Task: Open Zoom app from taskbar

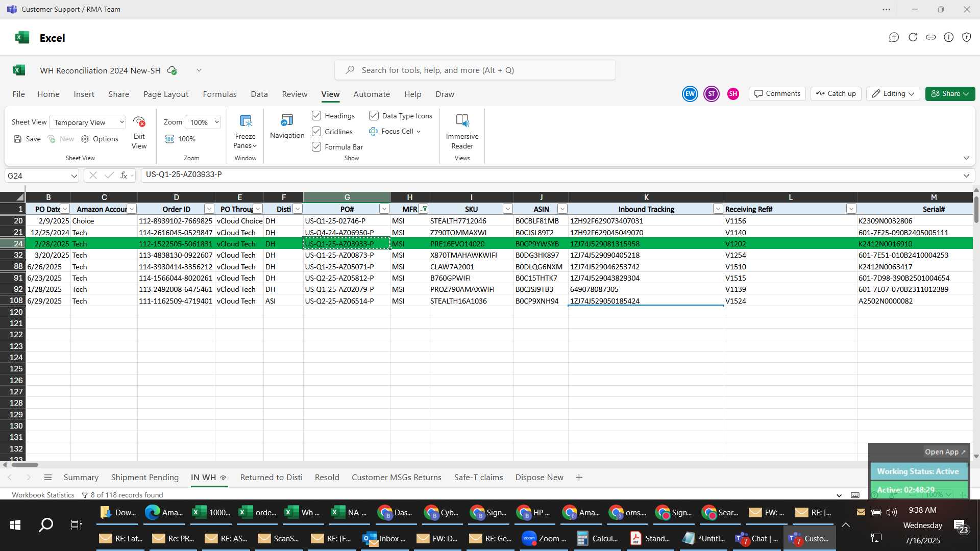Action: tap(544, 539)
